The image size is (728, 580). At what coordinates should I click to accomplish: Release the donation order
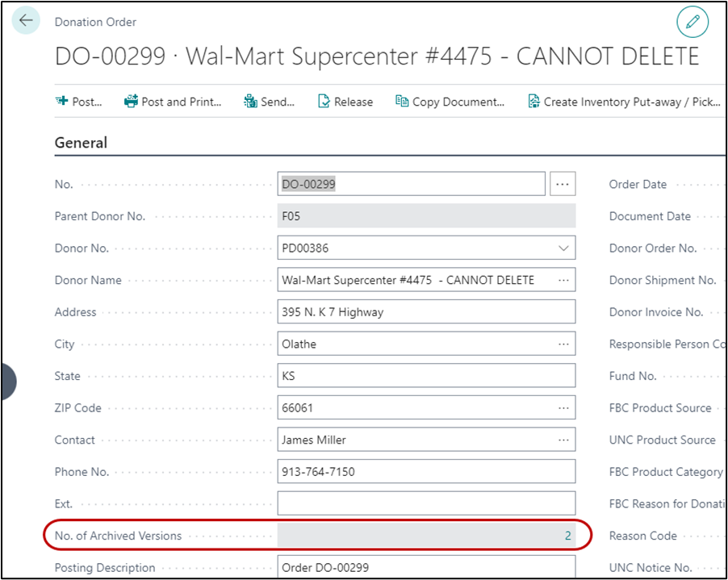click(x=345, y=102)
